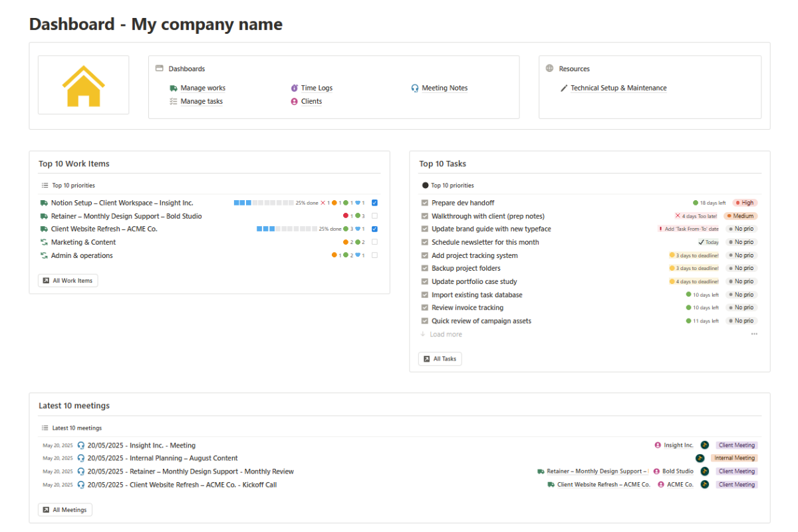Open Technical Setup & Maintenance pencil icon
Image resolution: width=798 pixels, height=532 pixels.
tap(564, 88)
